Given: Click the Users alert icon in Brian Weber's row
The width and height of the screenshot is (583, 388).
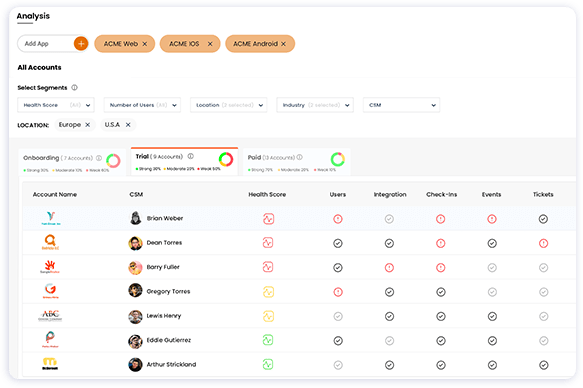Looking at the screenshot, I should [x=338, y=219].
